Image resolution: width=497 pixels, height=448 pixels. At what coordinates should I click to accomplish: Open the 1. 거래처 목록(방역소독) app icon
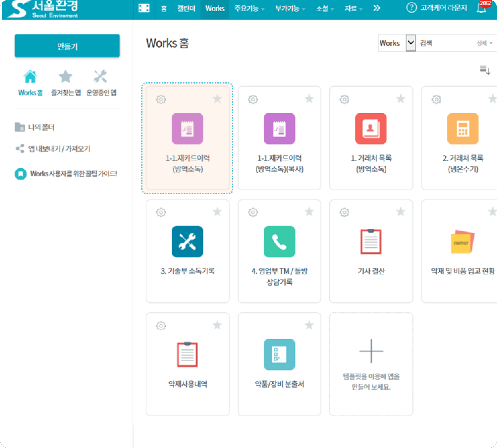click(371, 129)
